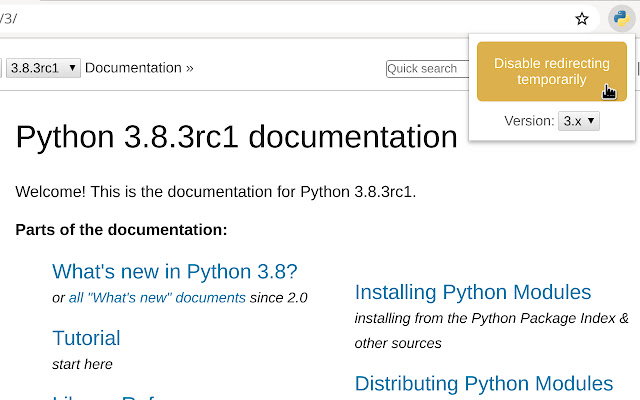Click the Documentation breadcrumb link

pyautogui.click(x=133, y=68)
